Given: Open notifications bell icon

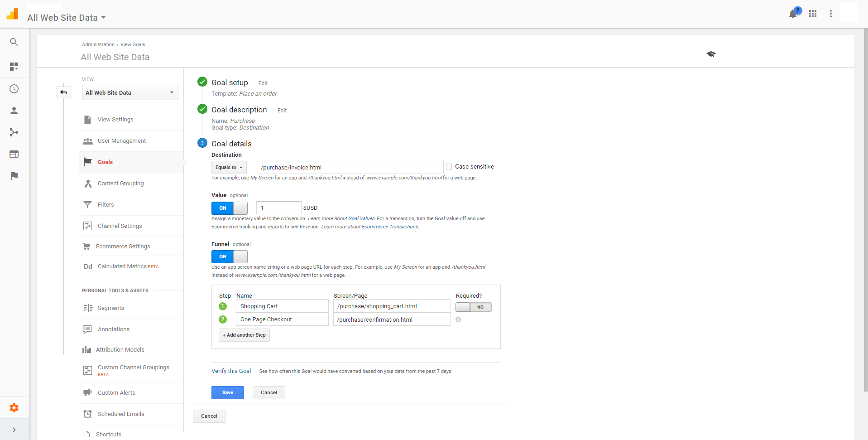Looking at the screenshot, I should 793,14.
